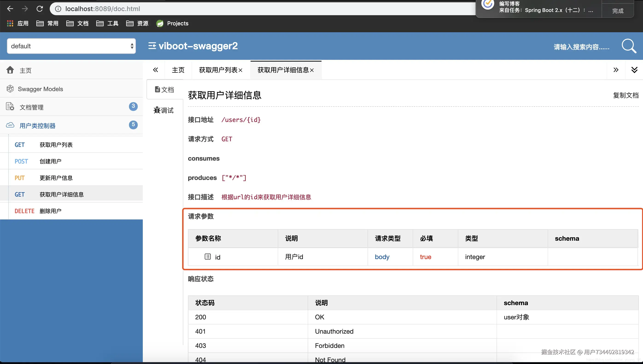Select POST 创建用户 endpoint
This screenshot has width=643, height=364.
(x=50, y=161)
